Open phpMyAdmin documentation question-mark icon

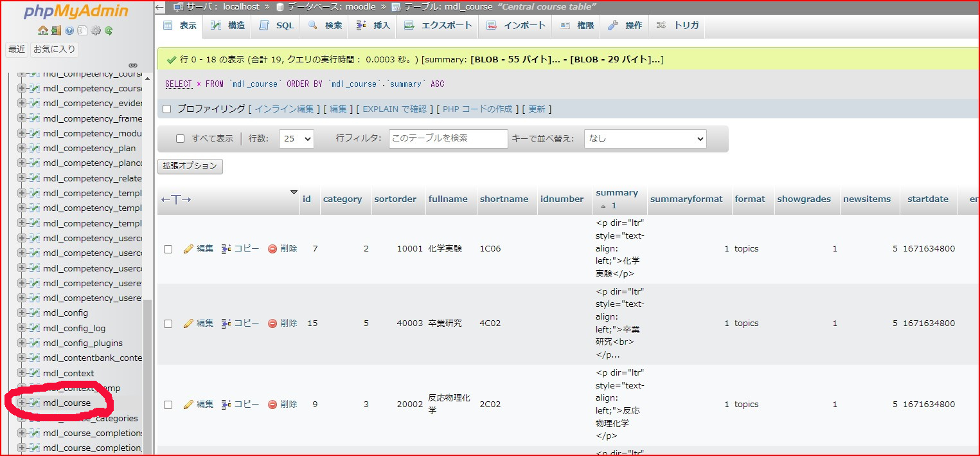[x=69, y=30]
